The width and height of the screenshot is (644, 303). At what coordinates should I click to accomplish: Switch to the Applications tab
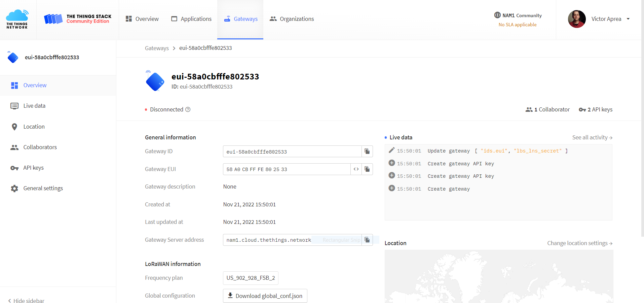[x=191, y=19]
